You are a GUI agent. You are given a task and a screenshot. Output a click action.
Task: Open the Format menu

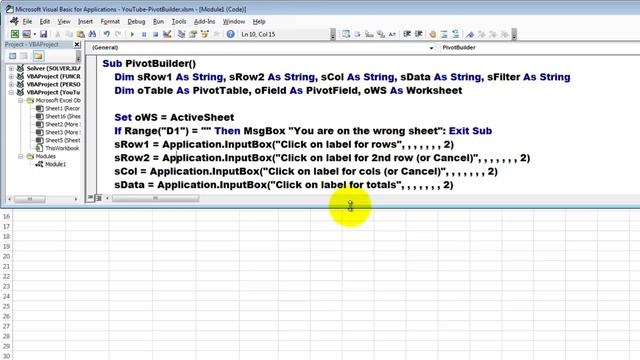click(110, 22)
